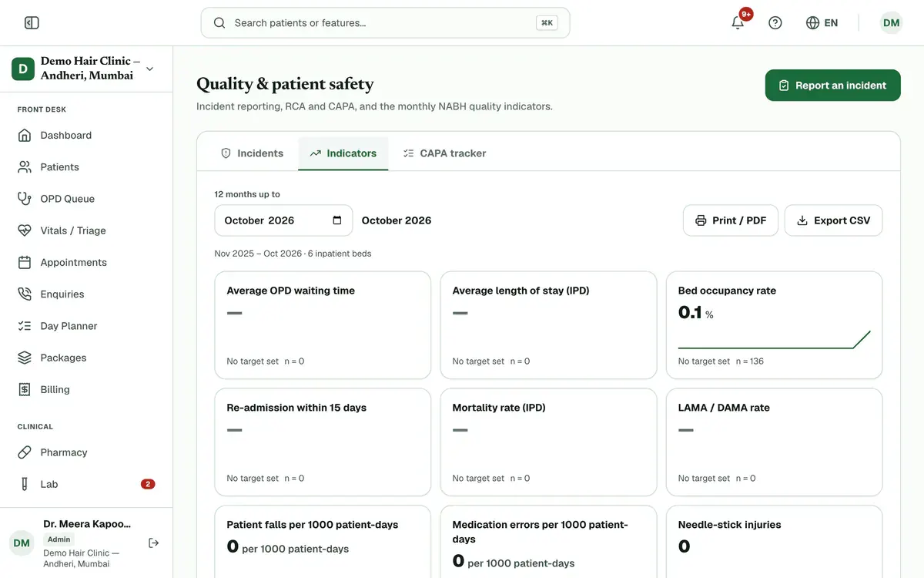Click the Enquiries phone icon
The height and width of the screenshot is (578, 924).
coord(25,294)
